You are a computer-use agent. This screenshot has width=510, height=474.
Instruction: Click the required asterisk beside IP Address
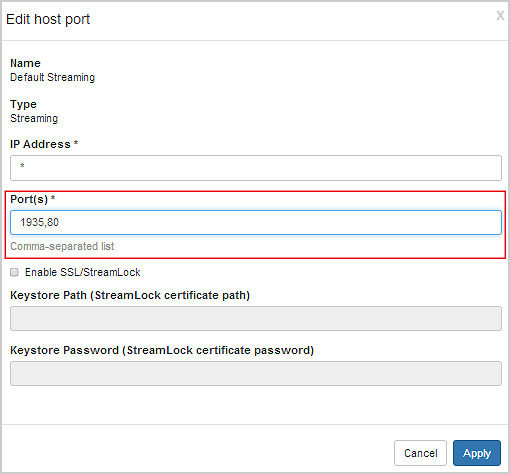(x=76, y=143)
